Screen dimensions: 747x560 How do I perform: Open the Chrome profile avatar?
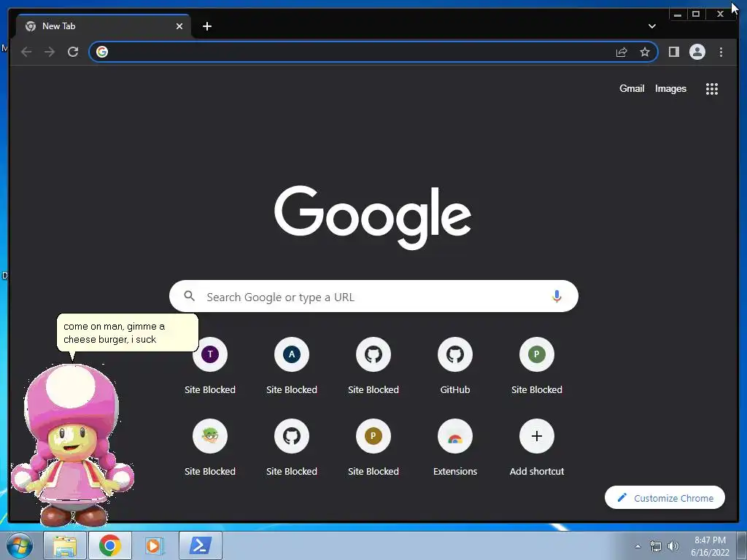(697, 52)
